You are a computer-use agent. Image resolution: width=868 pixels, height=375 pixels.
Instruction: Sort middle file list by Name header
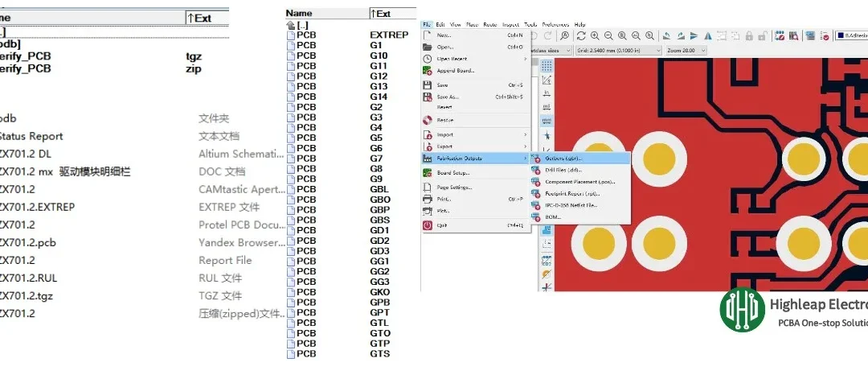point(326,14)
